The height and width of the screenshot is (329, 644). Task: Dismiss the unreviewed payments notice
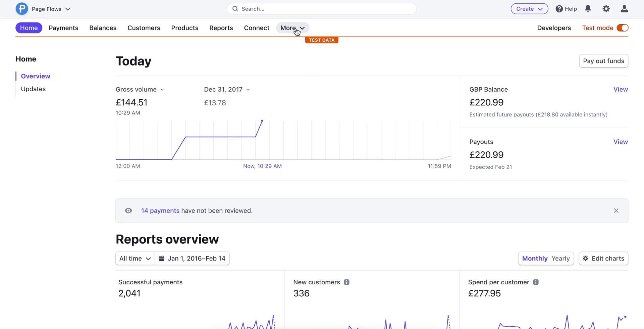[x=616, y=211]
